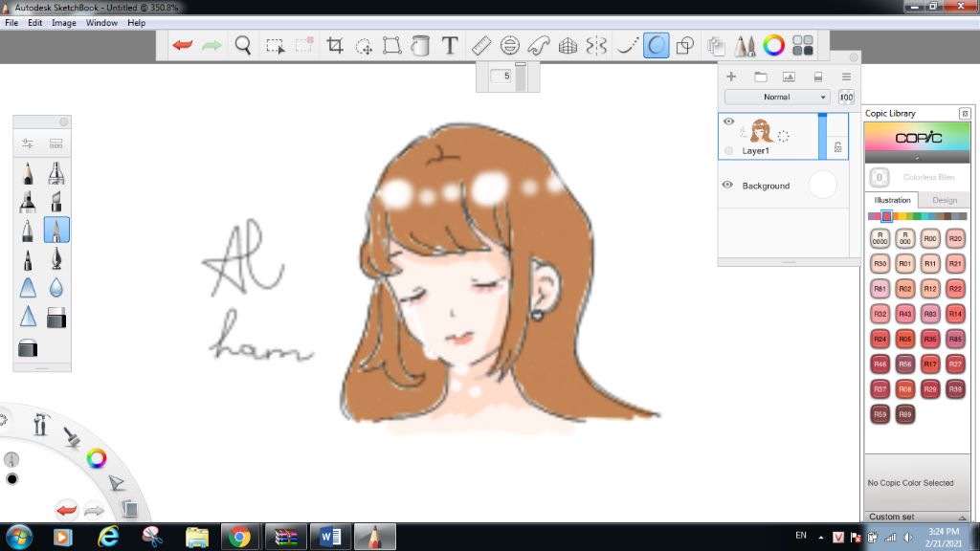
Task: Open the File menu
Action: click(x=11, y=23)
